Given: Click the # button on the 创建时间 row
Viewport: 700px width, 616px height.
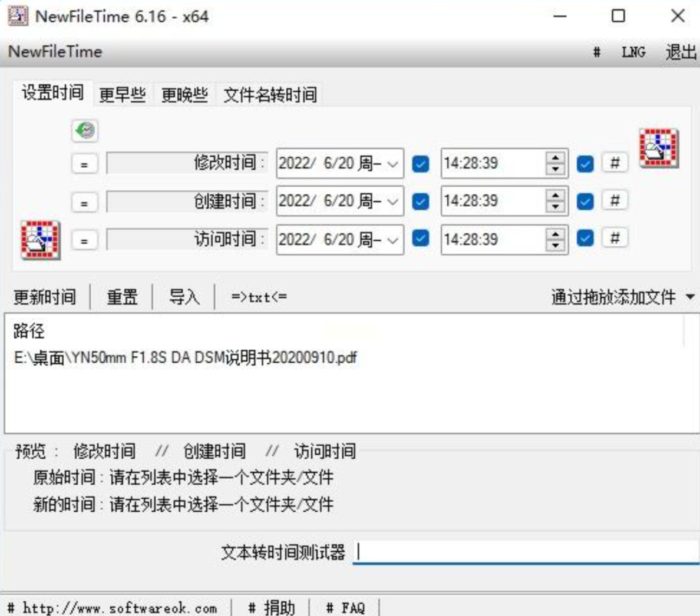Looking at the screenshot, I should (615, 200).
